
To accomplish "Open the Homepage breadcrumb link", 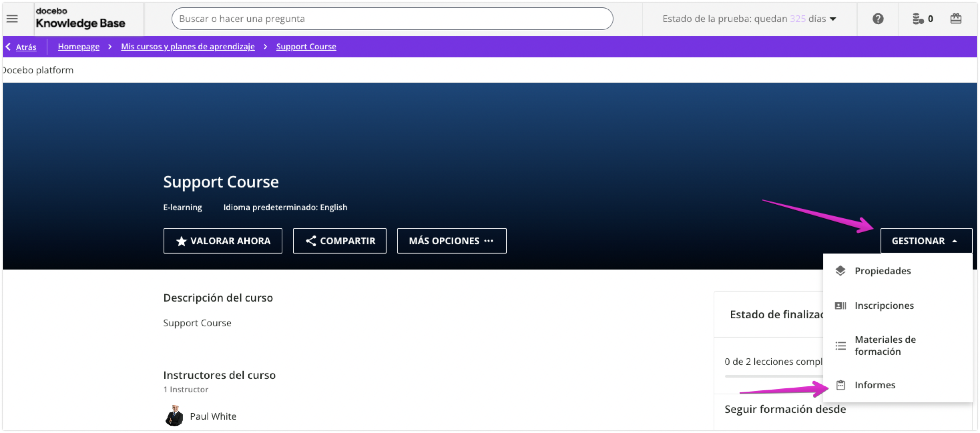I will tap(78, 46).
